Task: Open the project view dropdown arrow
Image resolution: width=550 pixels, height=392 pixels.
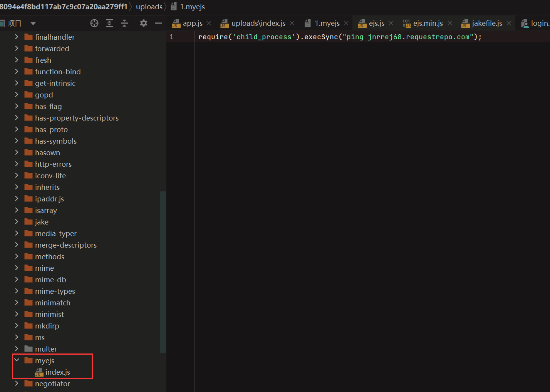Action: [33, 23]
